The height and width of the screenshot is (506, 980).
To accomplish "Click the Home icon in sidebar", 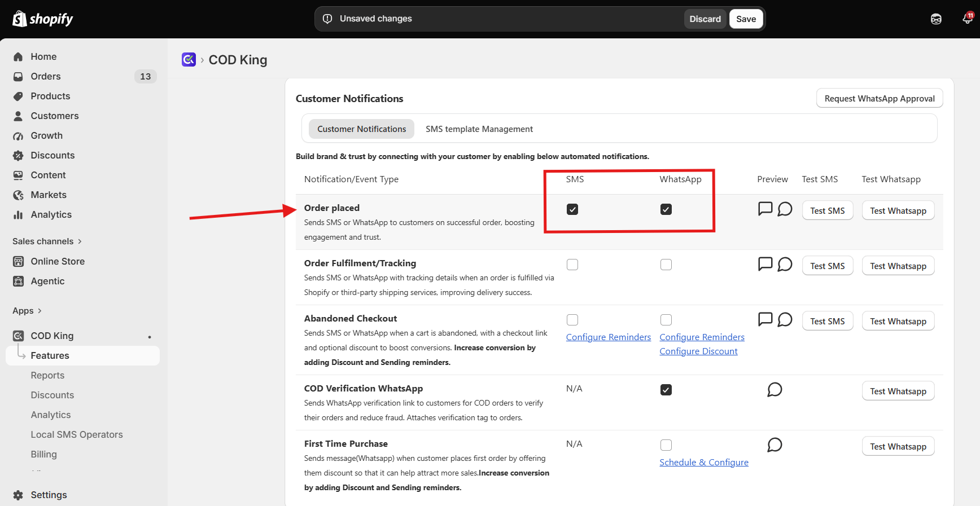I will [18, 56].
